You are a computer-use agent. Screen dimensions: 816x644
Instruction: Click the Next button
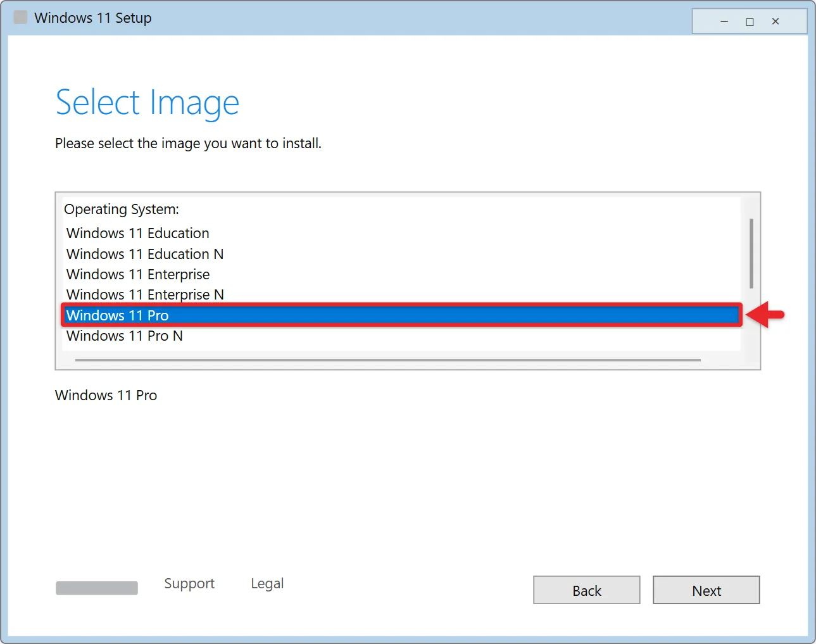[x=706, y=590]
